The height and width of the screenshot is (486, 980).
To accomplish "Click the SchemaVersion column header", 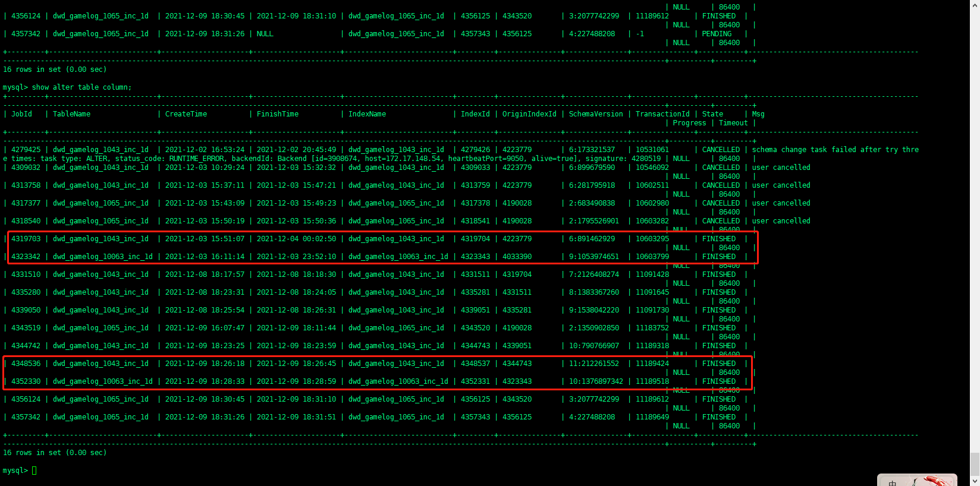I will 596,114.
